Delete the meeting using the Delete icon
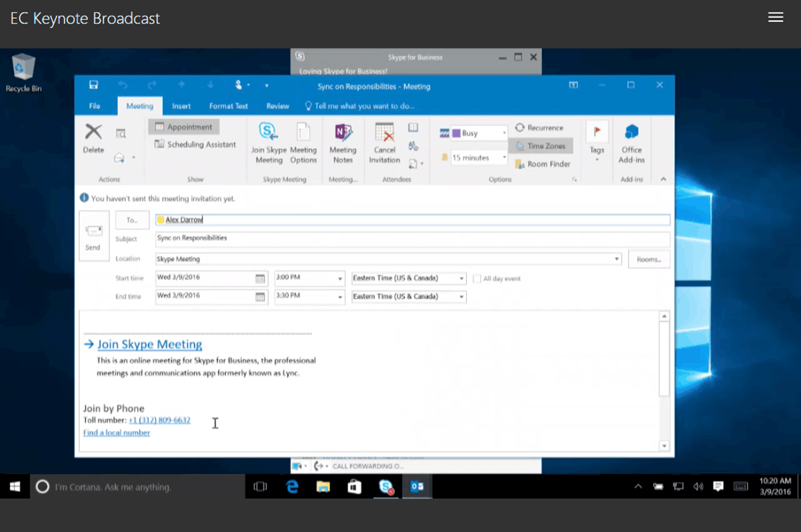Screen dimensions: 801x532 click(x=93, y=133)
